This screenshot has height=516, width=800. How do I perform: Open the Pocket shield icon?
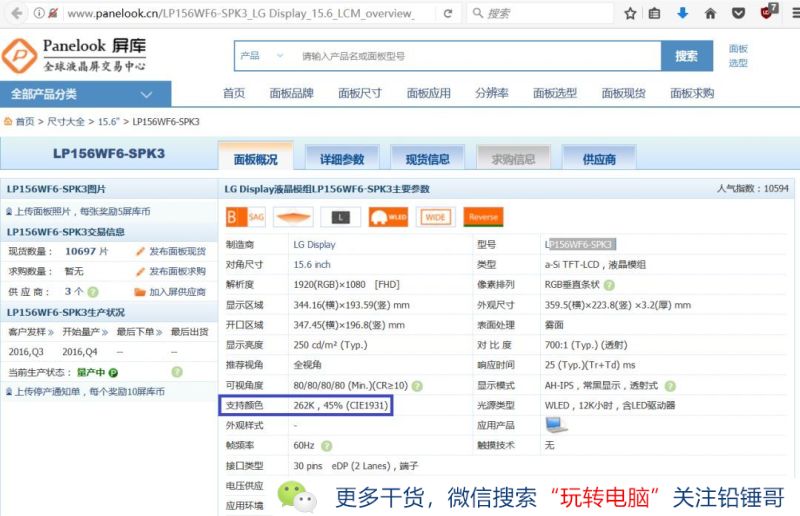click(x=738, y=13)
